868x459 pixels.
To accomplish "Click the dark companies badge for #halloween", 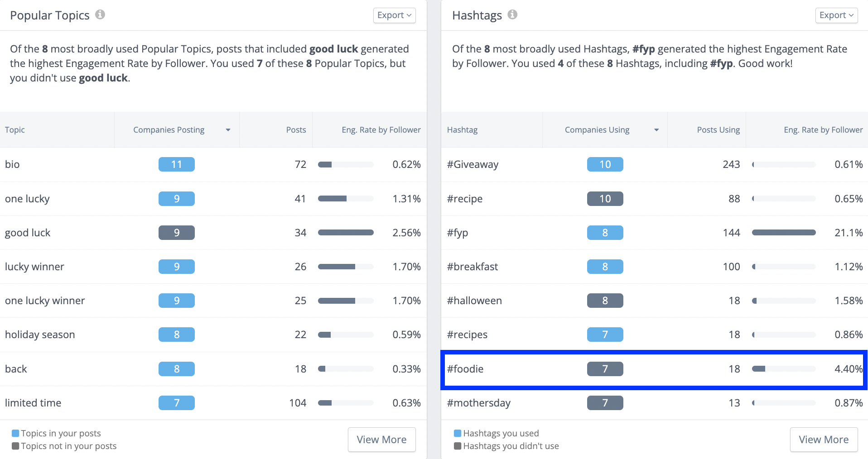I will point(605,300).
